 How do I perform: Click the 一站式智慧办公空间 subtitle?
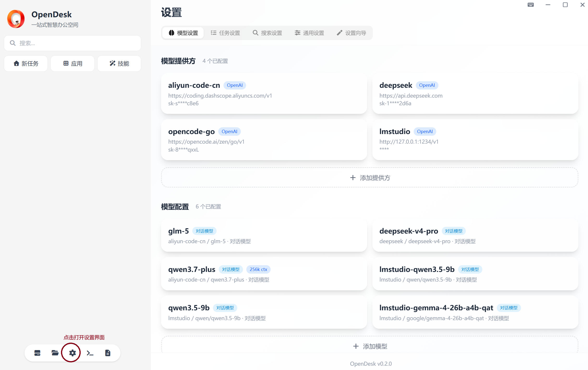pos(55,25)
